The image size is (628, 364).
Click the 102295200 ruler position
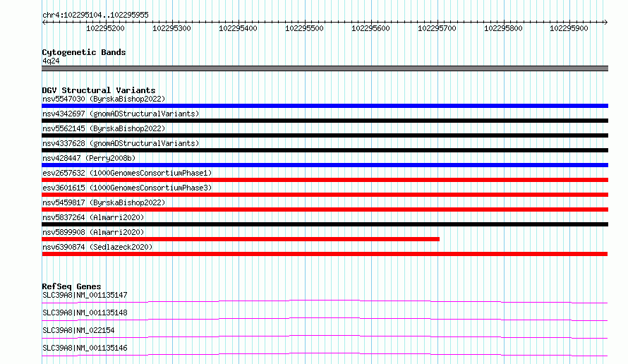click(x=105, y=28)
